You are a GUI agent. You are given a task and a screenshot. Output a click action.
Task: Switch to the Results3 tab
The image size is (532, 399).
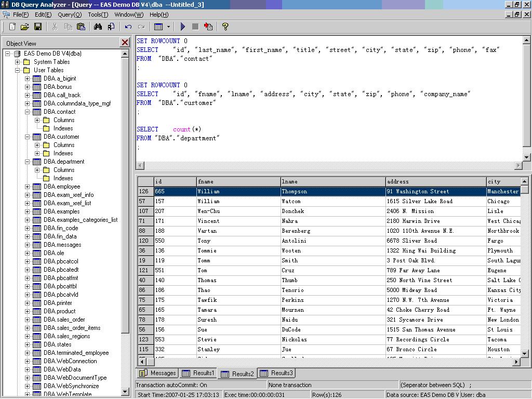276,373
